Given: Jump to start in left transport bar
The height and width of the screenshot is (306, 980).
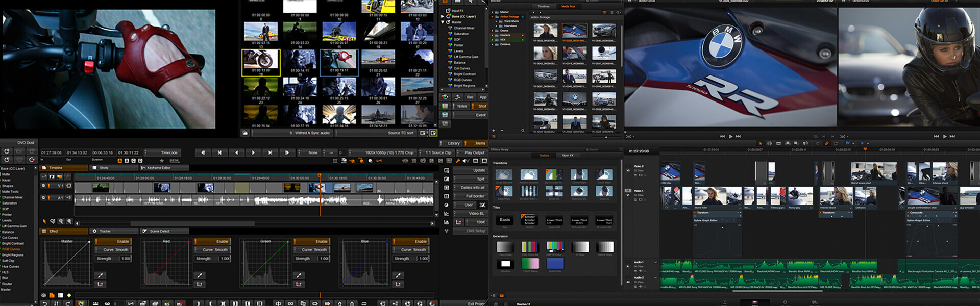Looking at the screenshot, I should [x=219, y=152].
